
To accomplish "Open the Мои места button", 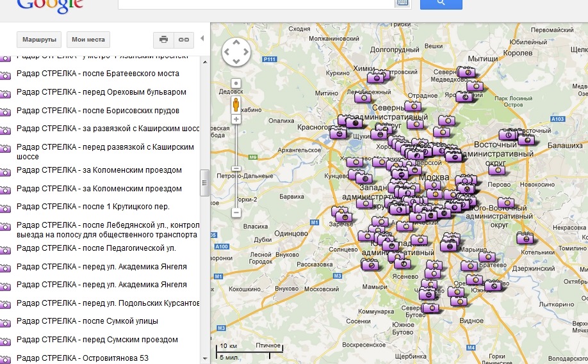I will (x=88, y=40).
